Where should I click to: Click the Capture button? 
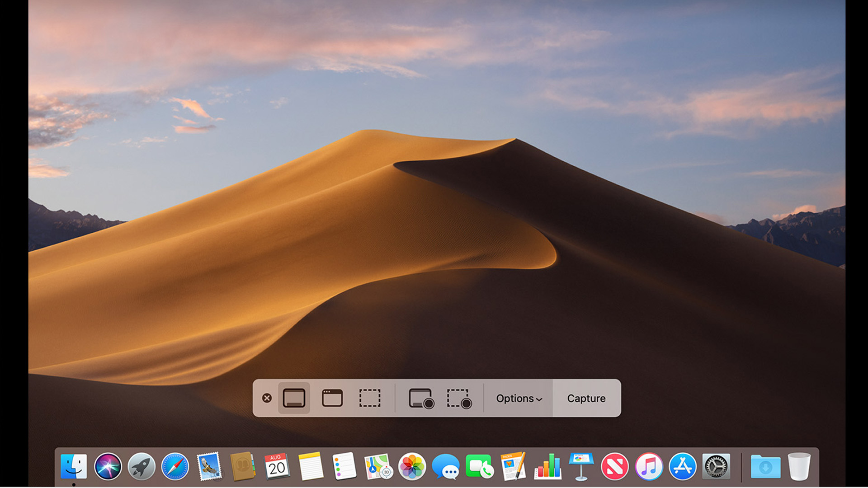[586, 398]
